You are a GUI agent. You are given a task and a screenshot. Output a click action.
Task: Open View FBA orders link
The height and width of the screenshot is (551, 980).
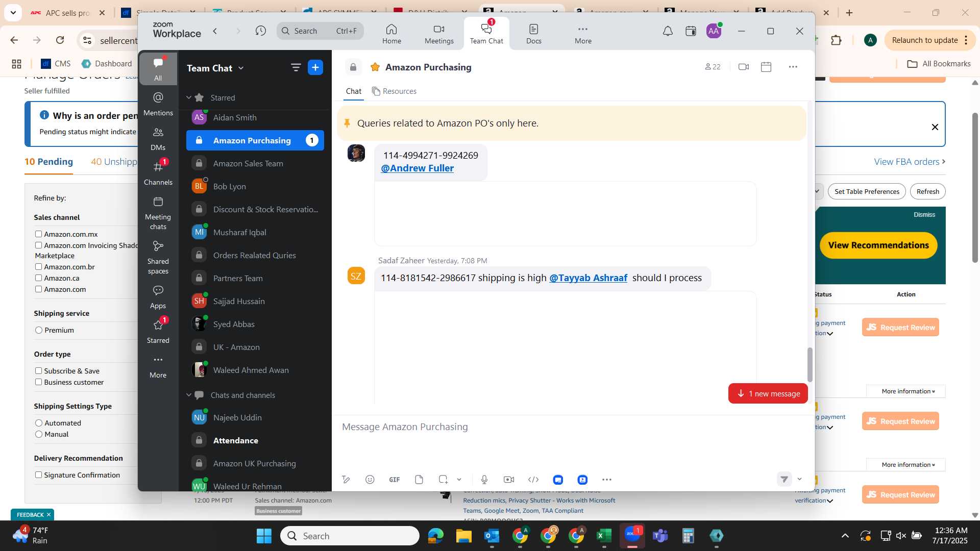coord(910,162)
